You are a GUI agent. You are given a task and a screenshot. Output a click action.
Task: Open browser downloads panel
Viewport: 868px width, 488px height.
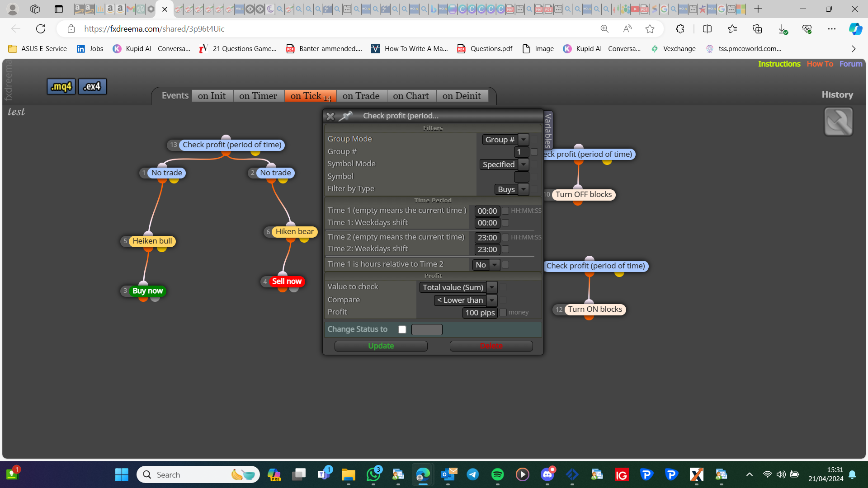[x=783, y=29]
